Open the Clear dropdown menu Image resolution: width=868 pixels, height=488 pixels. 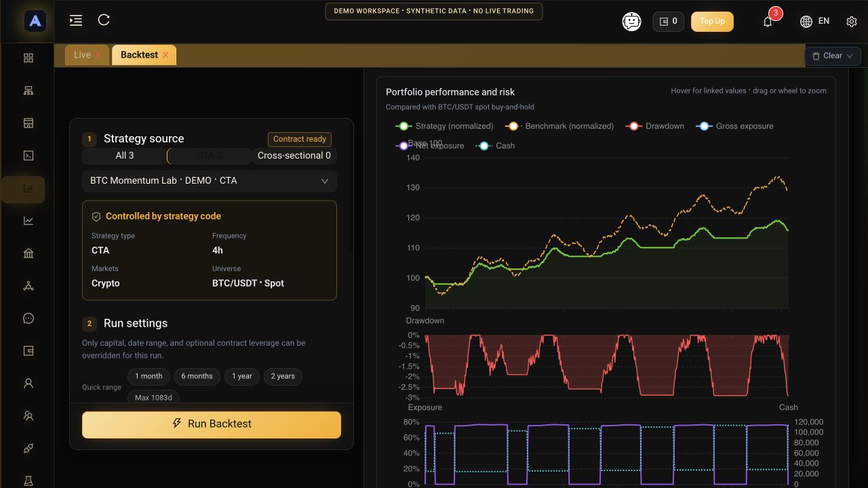point(833,56)
